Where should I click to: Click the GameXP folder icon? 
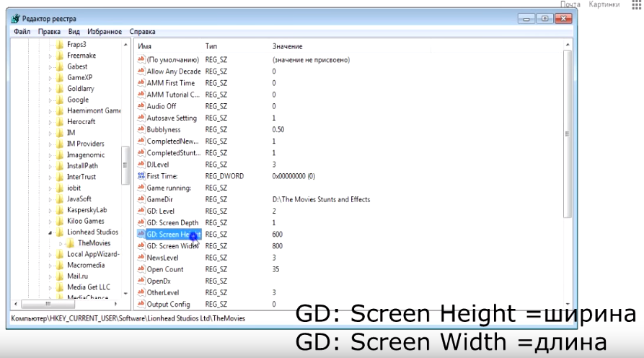[x=60, y=77]
